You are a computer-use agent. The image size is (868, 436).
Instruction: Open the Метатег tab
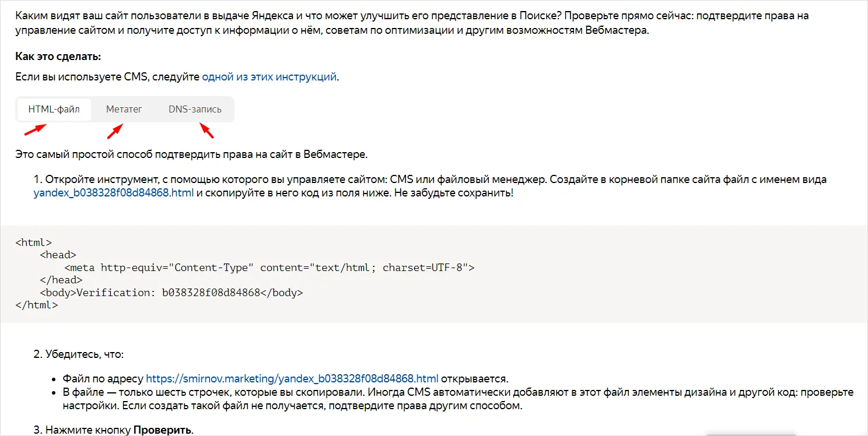pyautogui.click(x=124, y=109)
